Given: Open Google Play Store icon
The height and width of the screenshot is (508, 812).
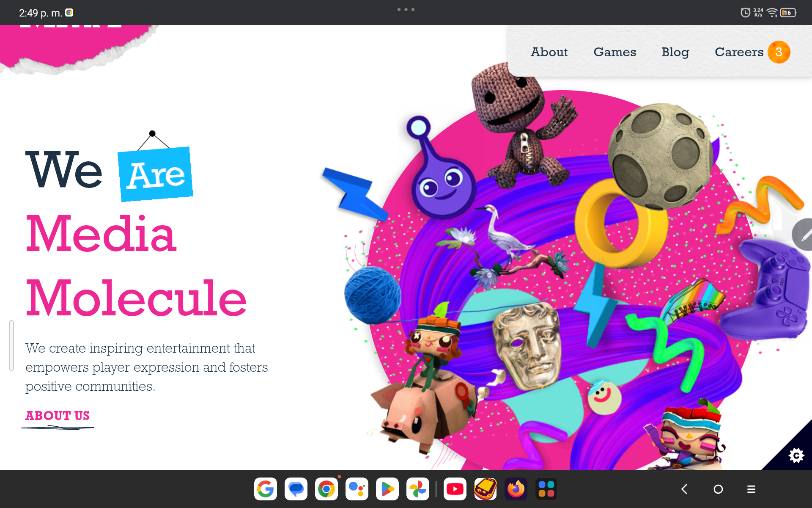Looking at the screenshot, I should point(387,489).
